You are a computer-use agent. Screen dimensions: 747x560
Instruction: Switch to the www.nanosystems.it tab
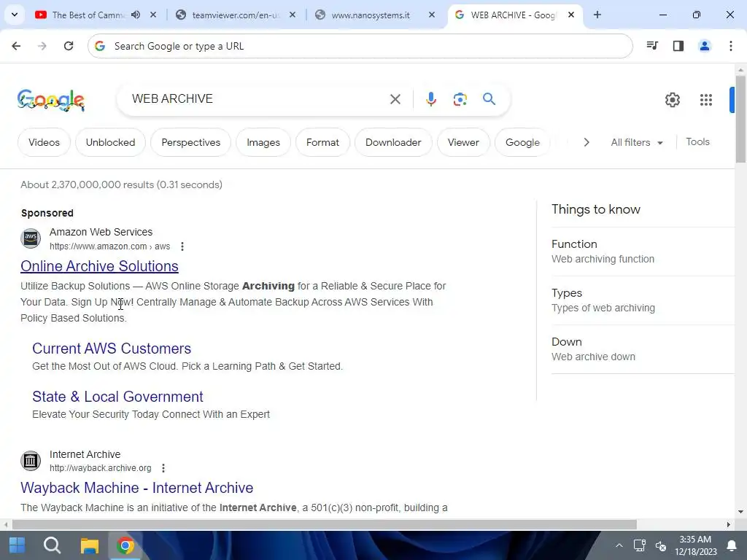click(x=370, y=15)
